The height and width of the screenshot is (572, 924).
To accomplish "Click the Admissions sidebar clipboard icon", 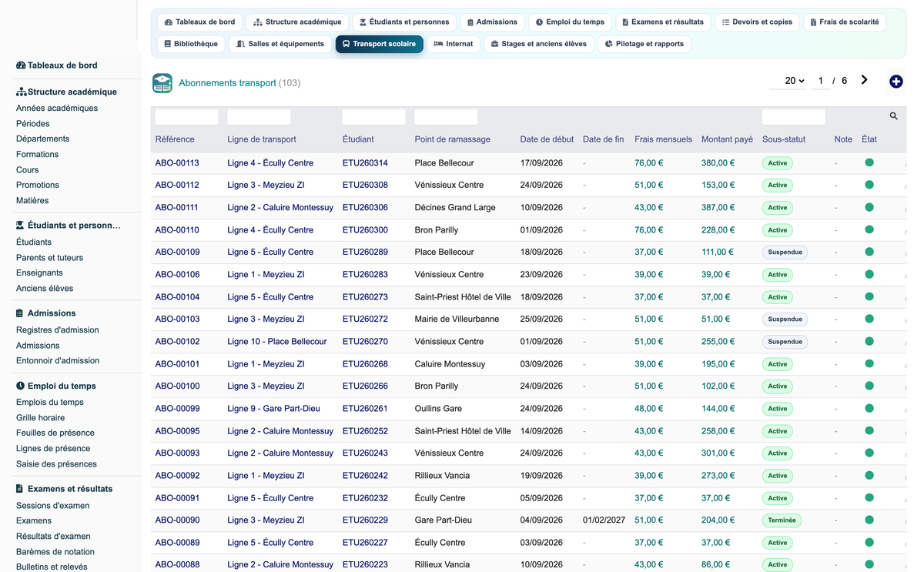I will 20,313.
